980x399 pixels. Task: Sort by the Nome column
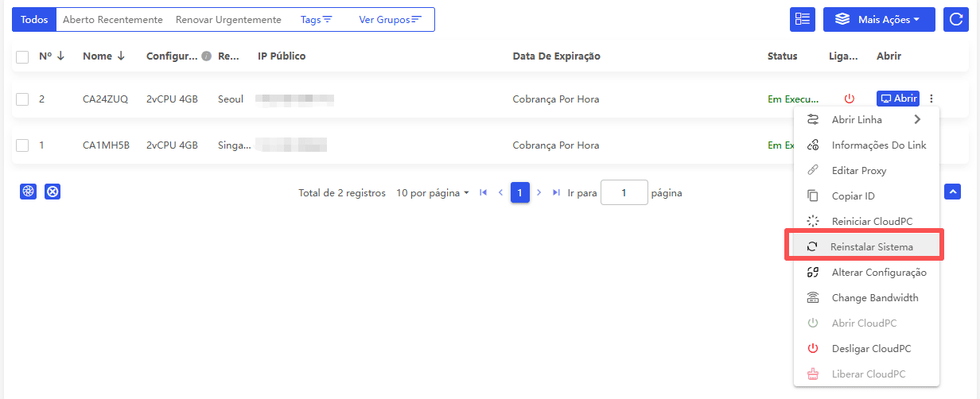pyautogui.click(x=104, y=56)
